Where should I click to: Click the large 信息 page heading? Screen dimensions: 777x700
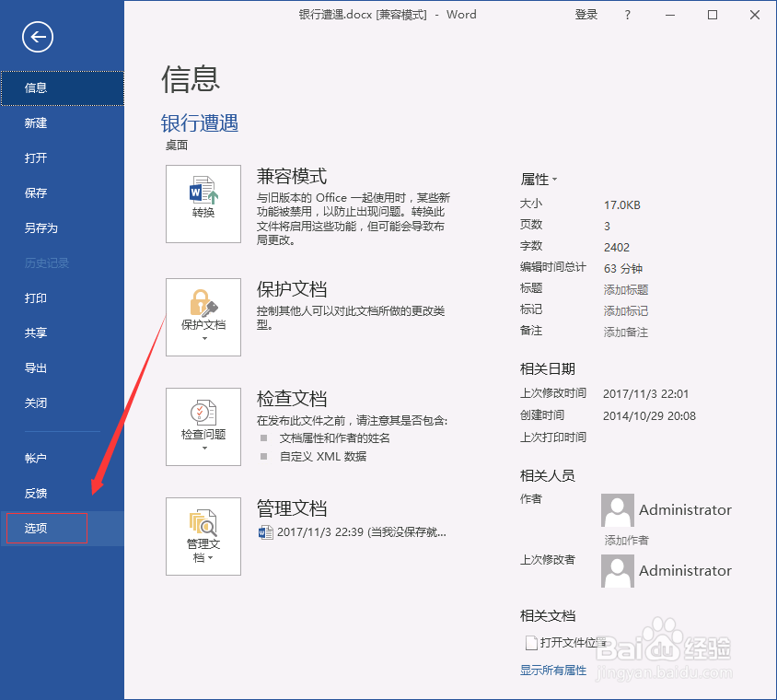[x=191, y=79]
